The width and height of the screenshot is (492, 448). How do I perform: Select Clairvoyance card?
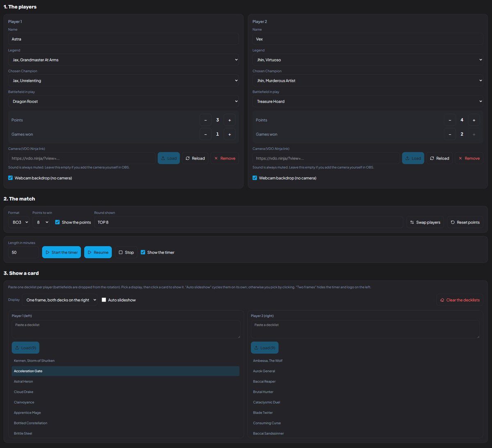point(125,402)
